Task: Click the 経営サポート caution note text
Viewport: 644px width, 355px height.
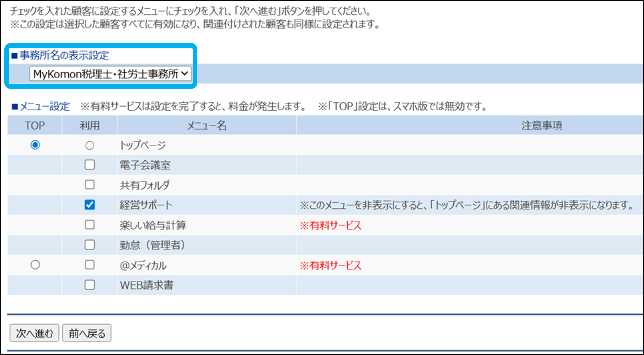Action: pyautogui.click(x=467, y=205)
